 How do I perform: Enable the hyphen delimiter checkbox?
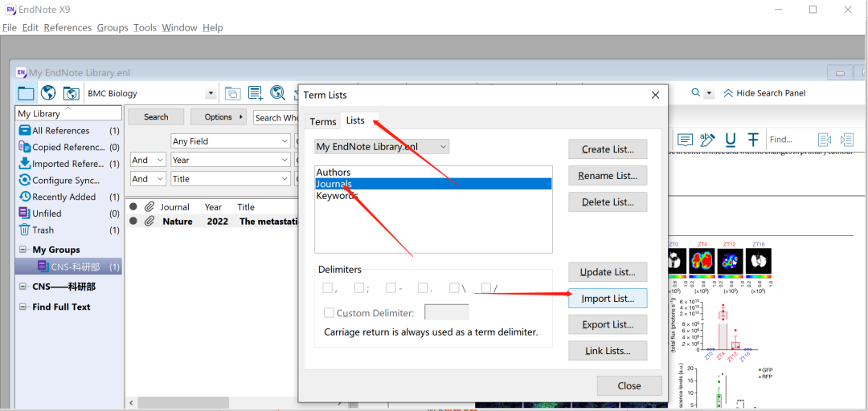[391, 287]
